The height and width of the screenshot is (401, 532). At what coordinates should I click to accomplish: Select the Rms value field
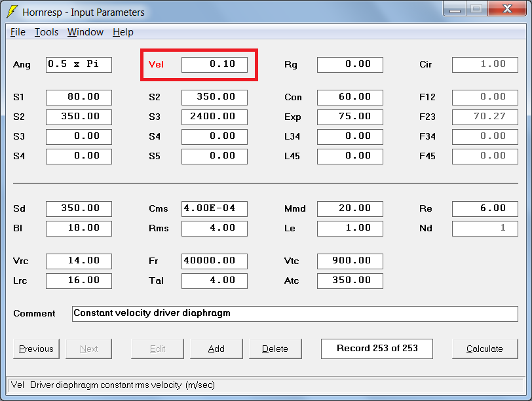tap(214, 228)
